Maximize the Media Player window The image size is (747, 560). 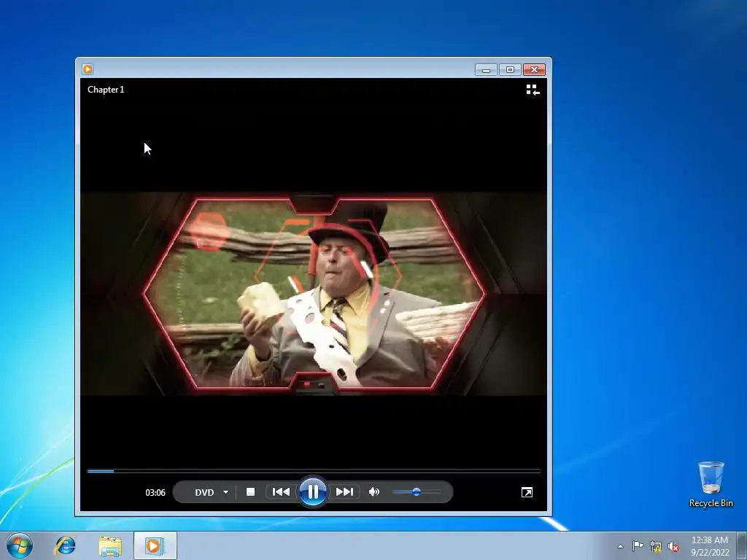click(x=510, y=70)
